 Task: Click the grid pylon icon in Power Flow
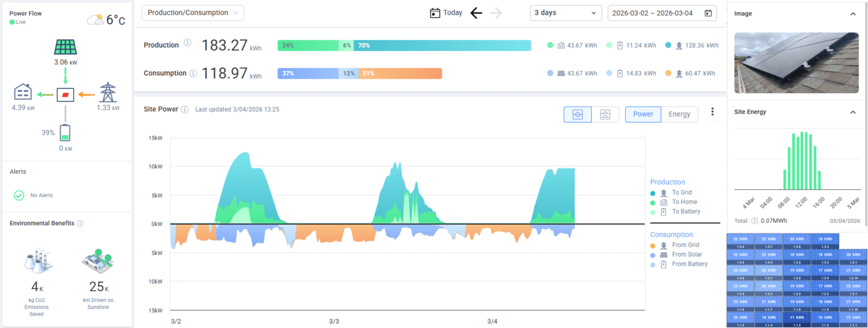tap(108, 92)
